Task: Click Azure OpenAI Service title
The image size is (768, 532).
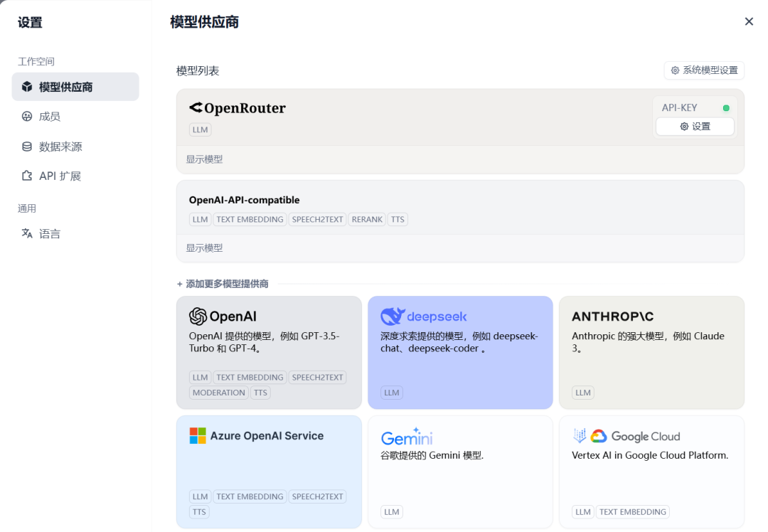Action: coord(267,435)
